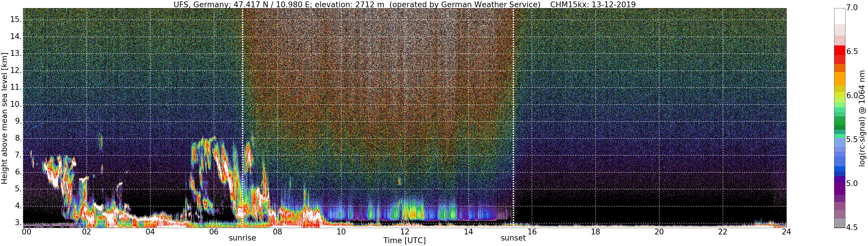The width and height of the screenshot is (868, 246).
Task: Click the time axis tick label 22
Action: point(723,232)
